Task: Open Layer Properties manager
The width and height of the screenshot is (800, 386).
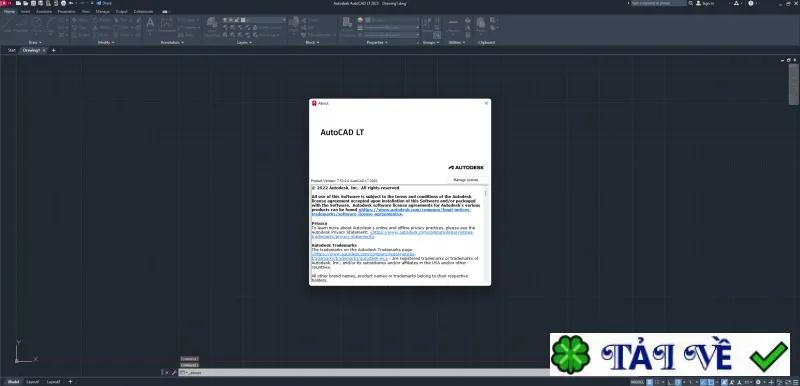Action: tap(212, 27)
